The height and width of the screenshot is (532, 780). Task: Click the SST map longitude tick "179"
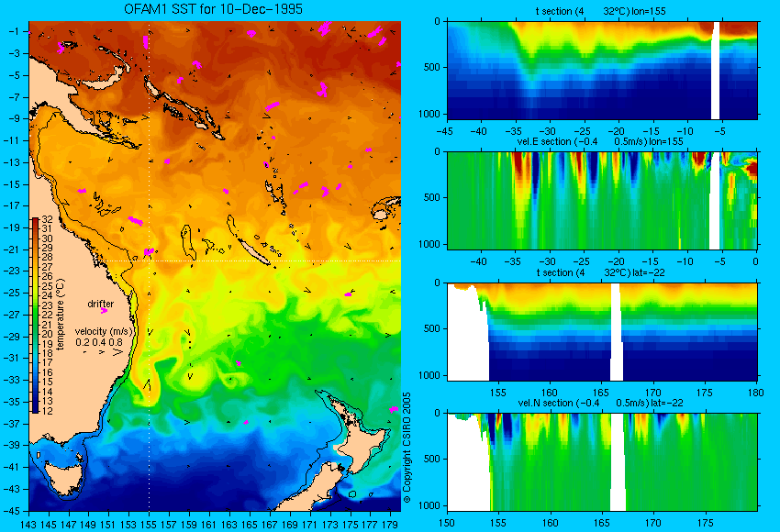click(x=390, y=524)
